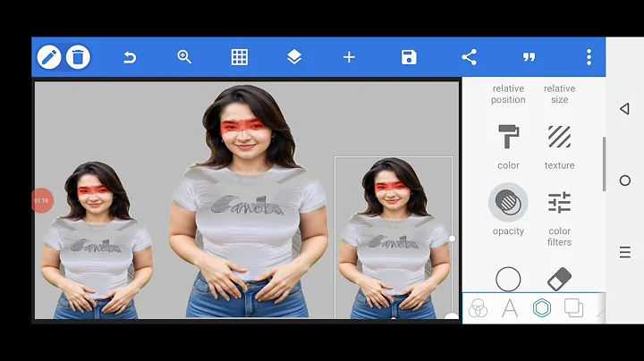Add a new element with plus
Viewport: 644px width, 361px height.
[x=349, y=57]
